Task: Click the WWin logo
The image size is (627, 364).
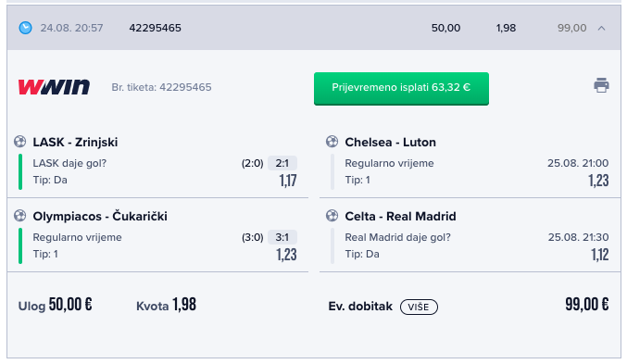Action: coord(54,87)
